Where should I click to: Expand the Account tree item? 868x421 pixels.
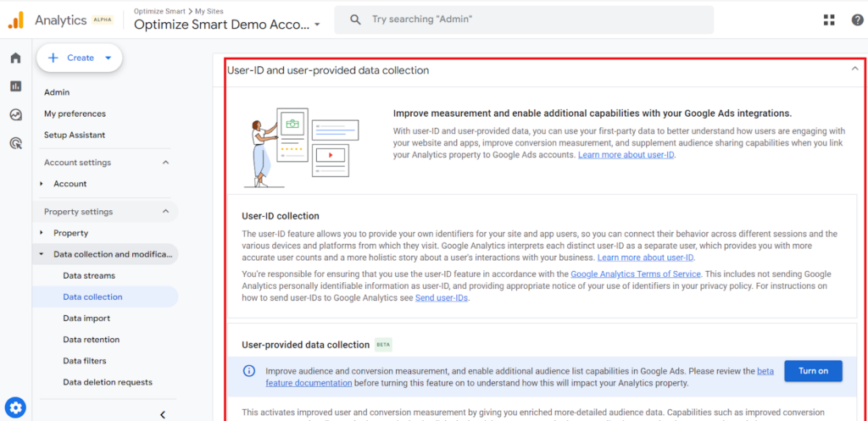point(42,184)
